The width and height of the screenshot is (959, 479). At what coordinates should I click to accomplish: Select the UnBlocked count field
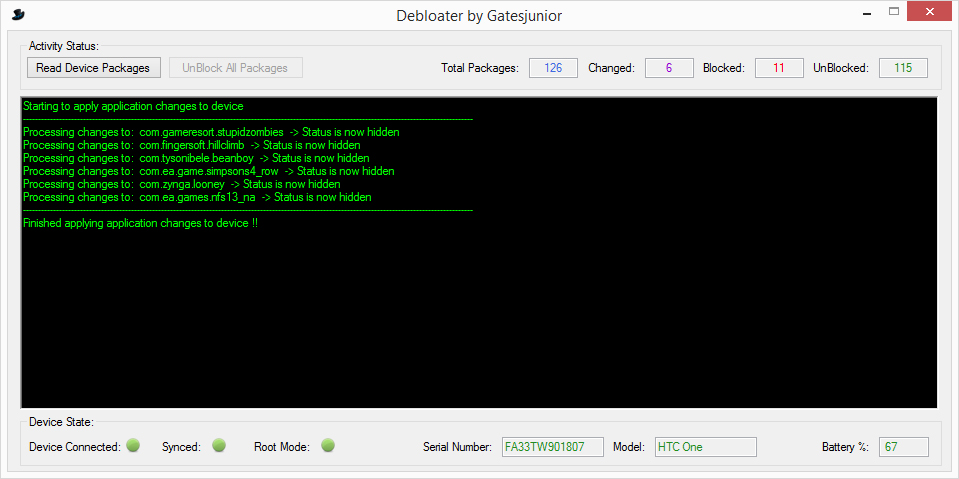(x=903, y=68)
